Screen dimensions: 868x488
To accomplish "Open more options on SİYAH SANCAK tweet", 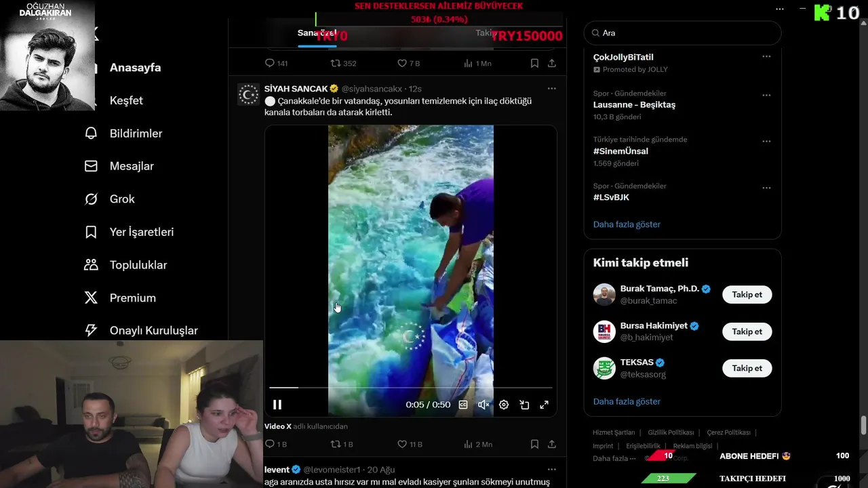I will point(551,88).
